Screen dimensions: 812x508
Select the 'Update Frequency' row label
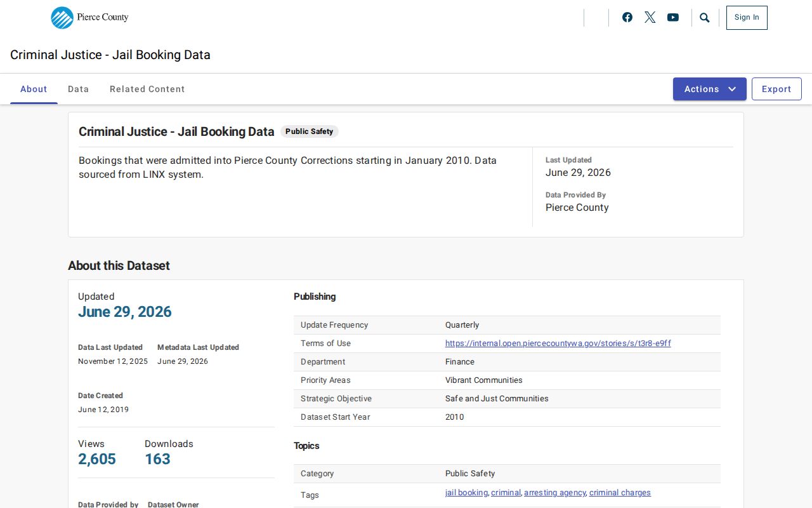click(334, 325)
